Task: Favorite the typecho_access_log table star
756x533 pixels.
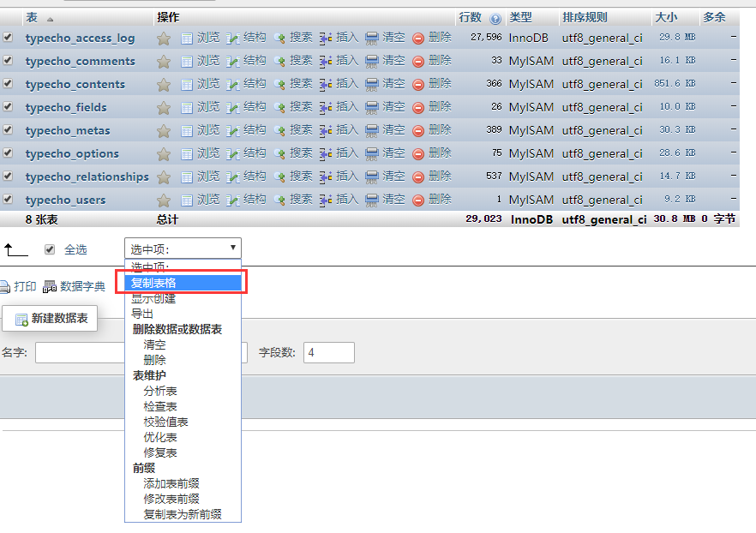Action: point(164,39)
